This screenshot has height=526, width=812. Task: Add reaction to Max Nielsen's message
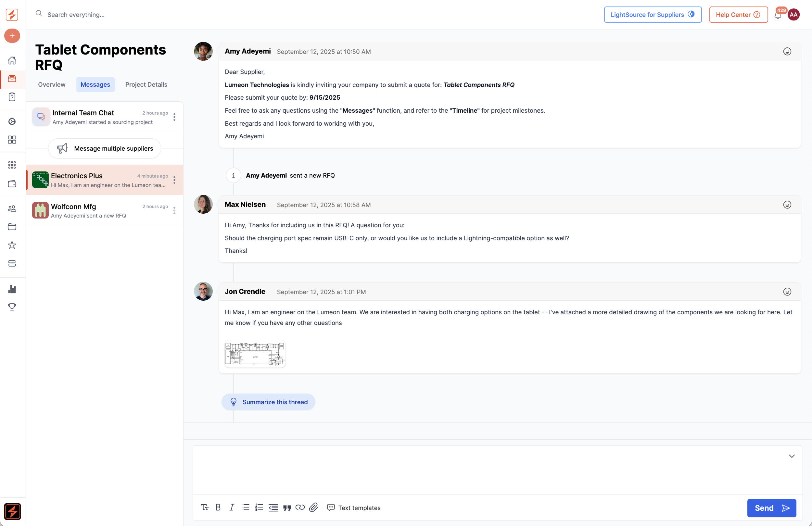(787, 205)
